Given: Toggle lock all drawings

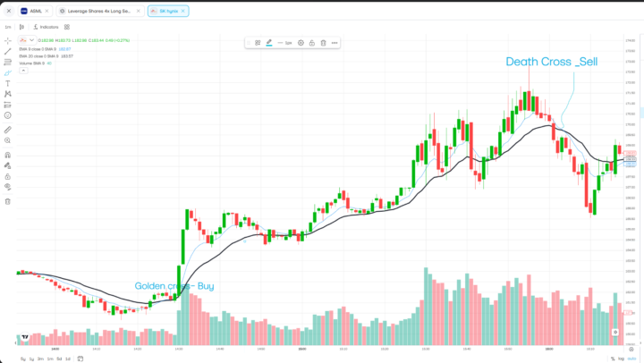Looking at the screenshot, I should (7, 176).
